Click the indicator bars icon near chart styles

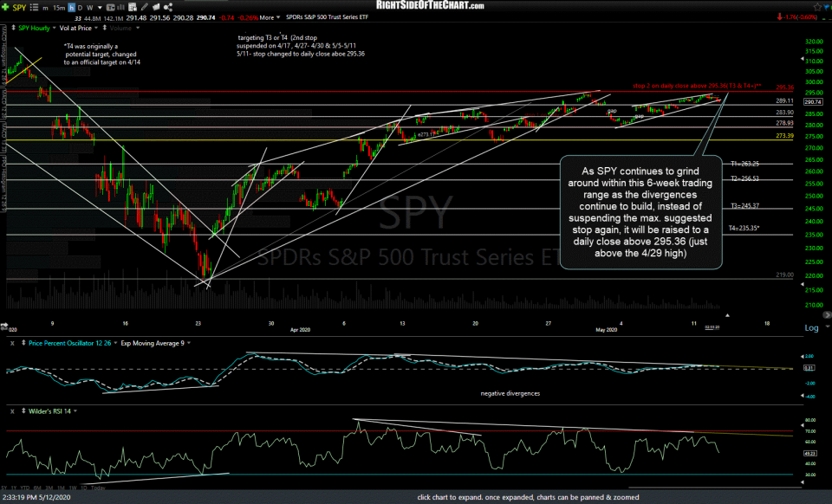coord(121,6)
